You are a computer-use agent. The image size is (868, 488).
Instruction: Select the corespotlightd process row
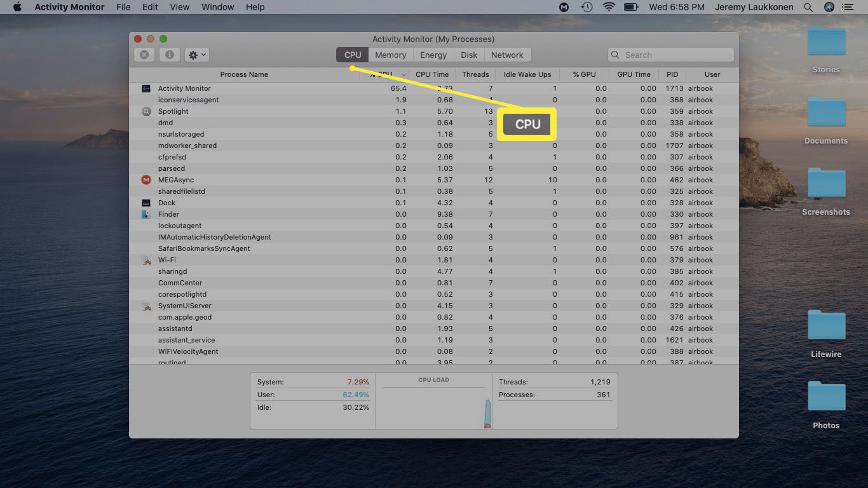[x=433, y=294]
